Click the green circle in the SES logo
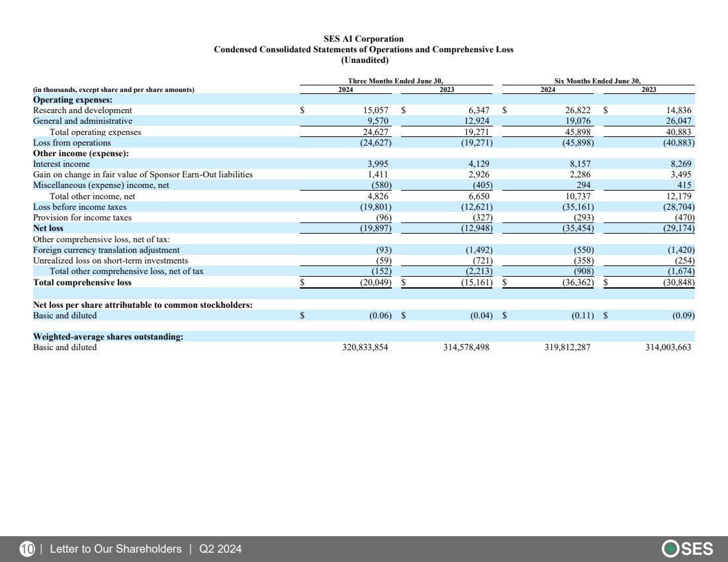The height and width of the screenshot is (562, 728). (670, 549)
